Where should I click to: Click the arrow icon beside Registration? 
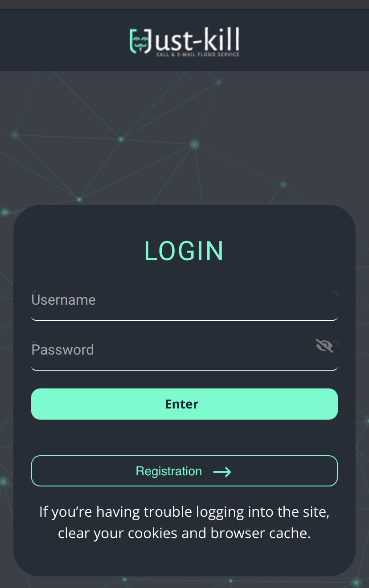(x=222, y=472)
